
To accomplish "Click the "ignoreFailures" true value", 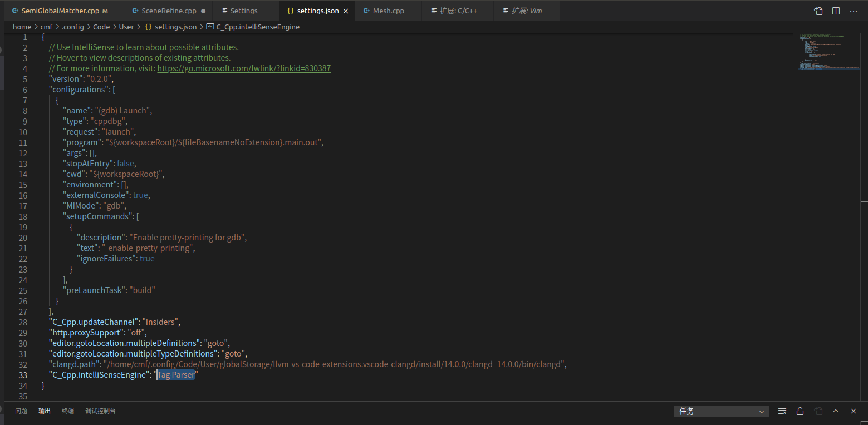I will 147,259.
